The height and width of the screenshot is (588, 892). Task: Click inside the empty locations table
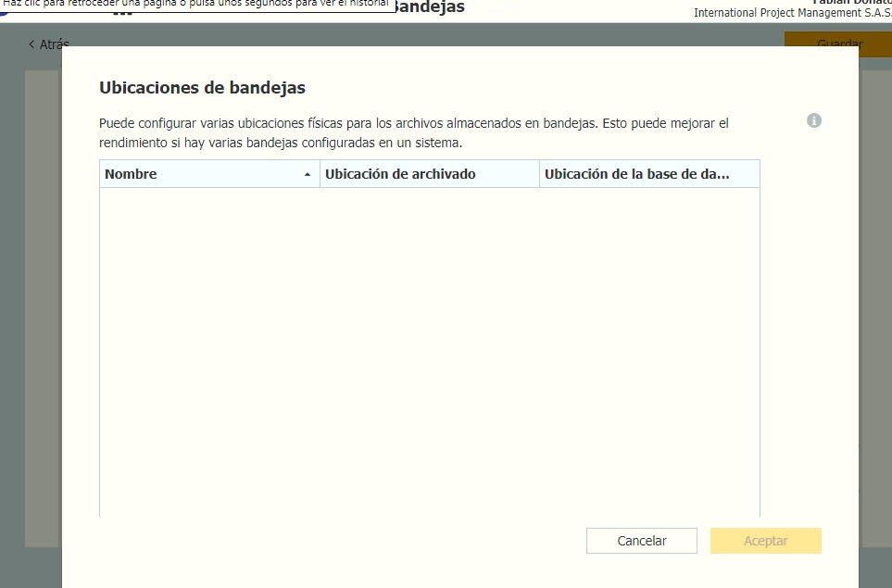[429, 352]
